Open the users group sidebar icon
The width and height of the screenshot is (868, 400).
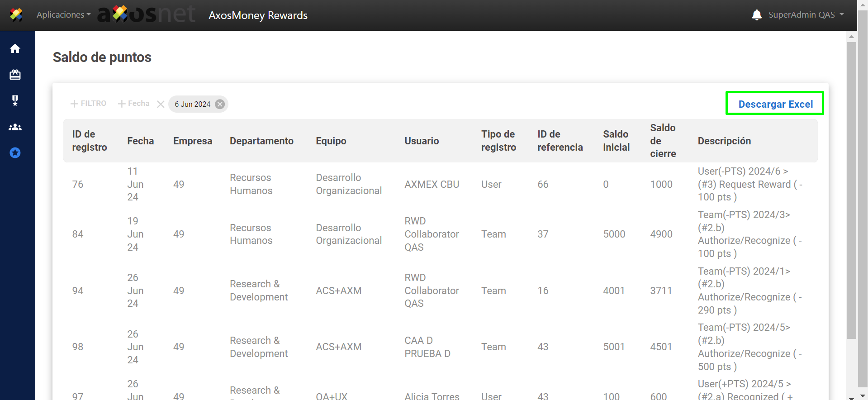[x=15, y=127]
